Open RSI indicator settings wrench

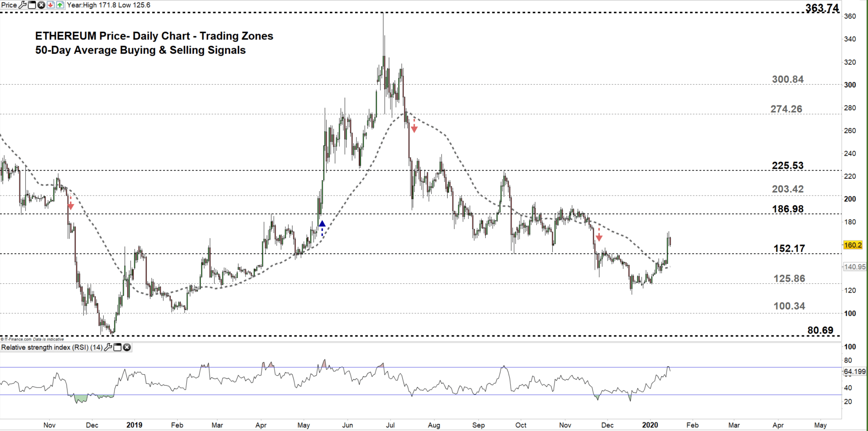click(108, 347)
